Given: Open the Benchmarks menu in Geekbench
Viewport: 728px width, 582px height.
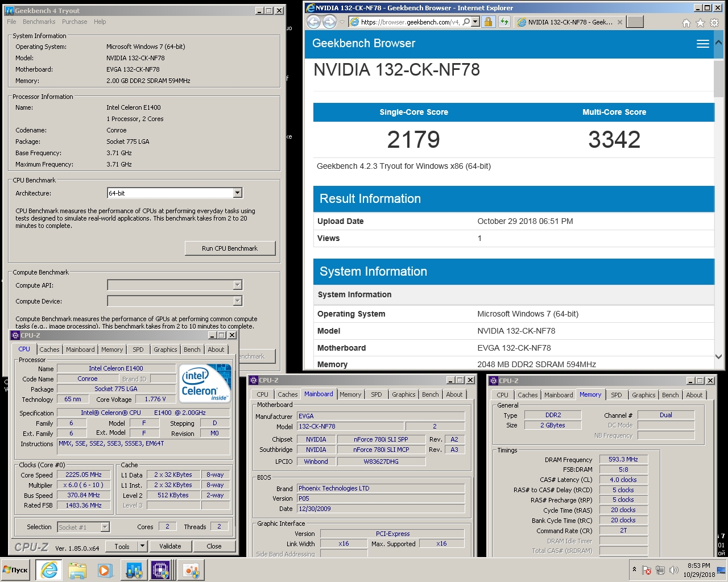Looking at the screenshot, I should [39, 22].
